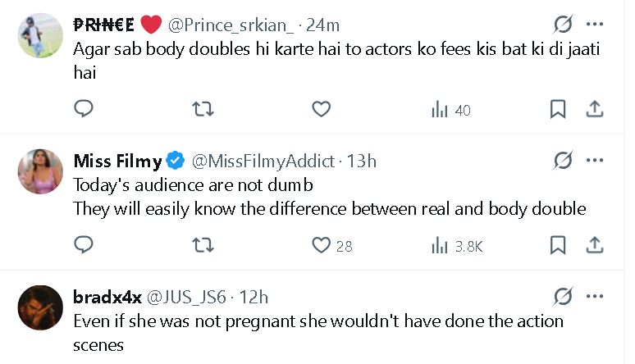Open more options on bradx4x's tweet
This screenshot has width=635, height=364.
pos(596,296)
